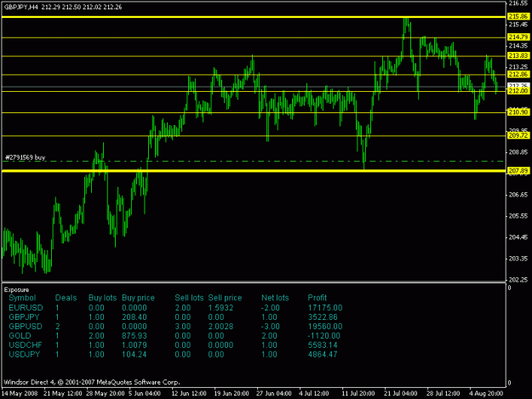Select the 213.83 yellow price label

518,55
